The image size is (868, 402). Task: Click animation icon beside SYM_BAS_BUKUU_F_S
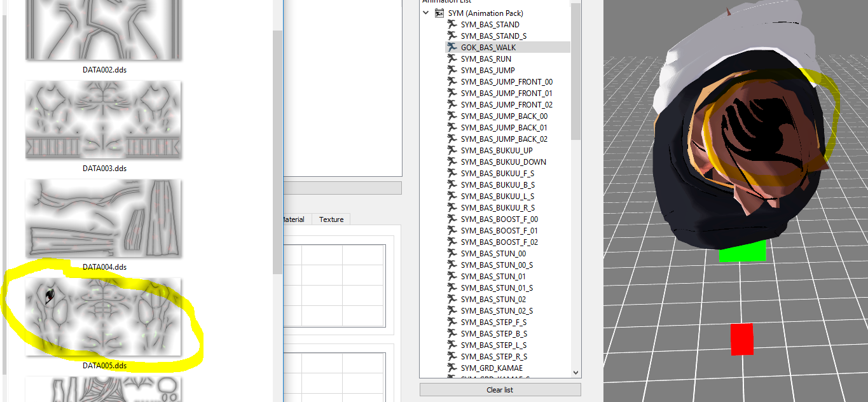point(453,173)
